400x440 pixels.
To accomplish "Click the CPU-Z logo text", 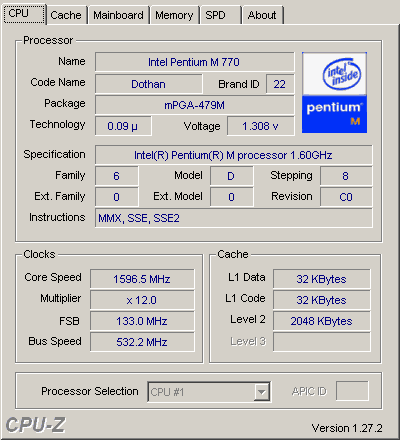I will [x=35, y=425].
